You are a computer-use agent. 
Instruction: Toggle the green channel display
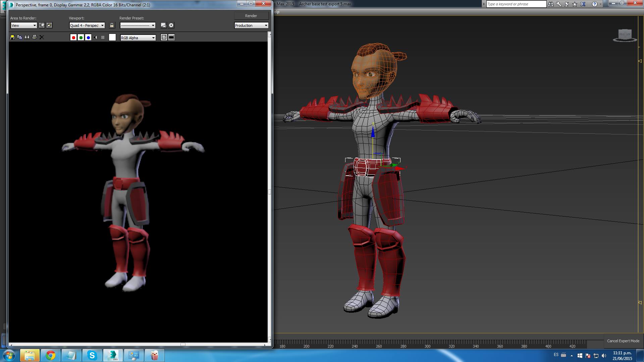point(81,38)
